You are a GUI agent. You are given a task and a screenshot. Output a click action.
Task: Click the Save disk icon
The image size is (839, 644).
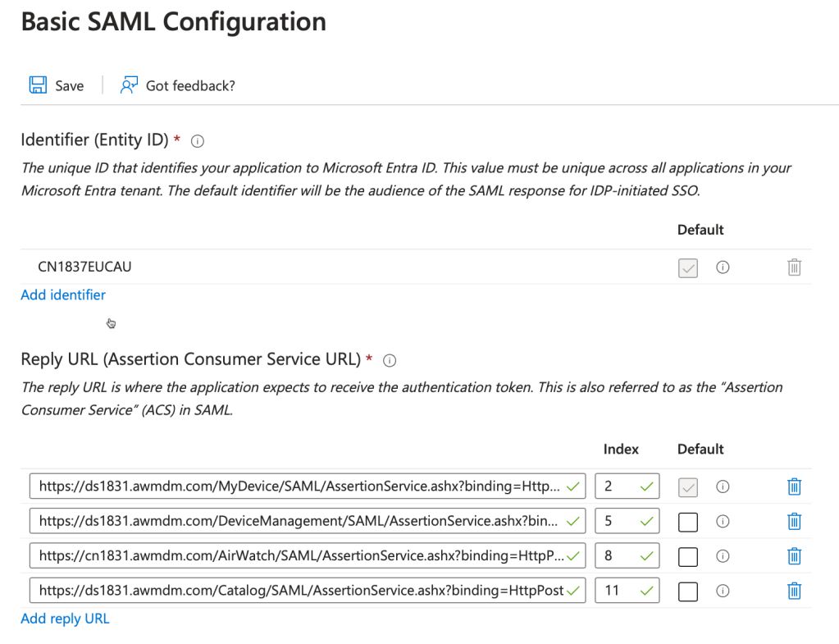(38, 85)
